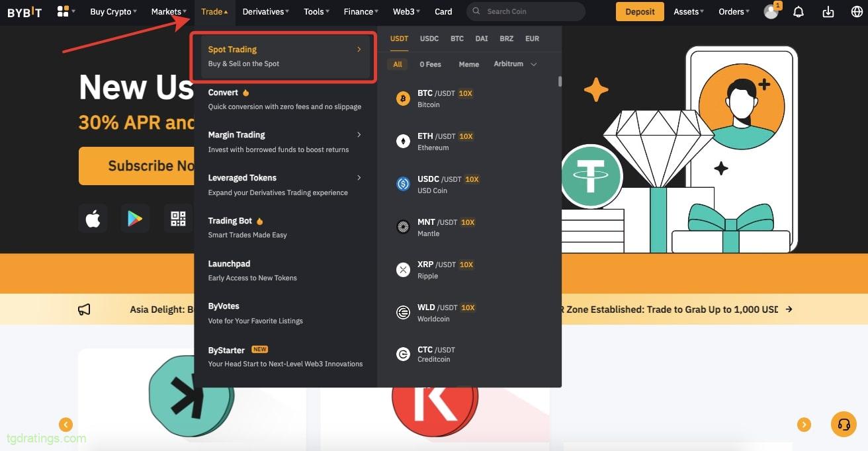Screen dimensions: 868x451
Task: Click the coin list scrollbar
Action: tap(560, 81)
